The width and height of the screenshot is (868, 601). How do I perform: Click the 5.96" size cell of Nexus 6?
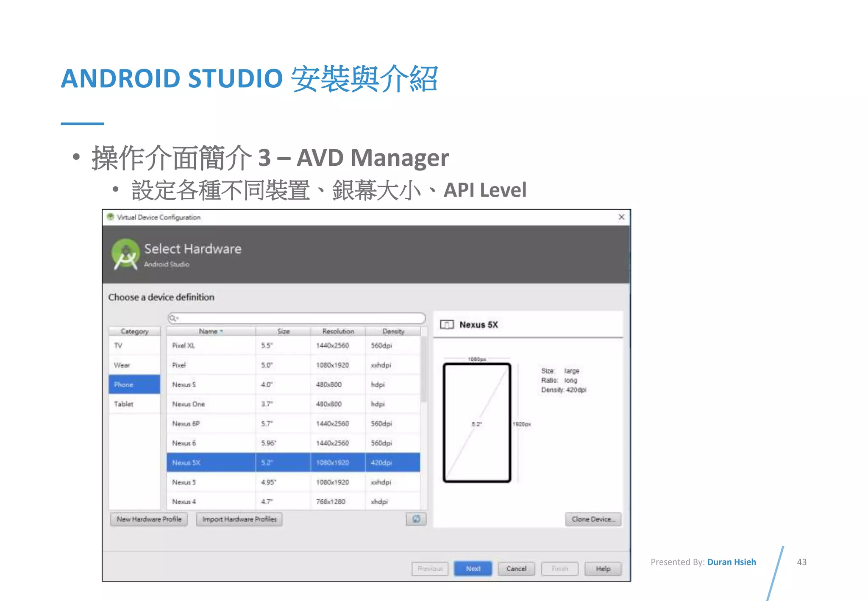(x=269, y=443)
